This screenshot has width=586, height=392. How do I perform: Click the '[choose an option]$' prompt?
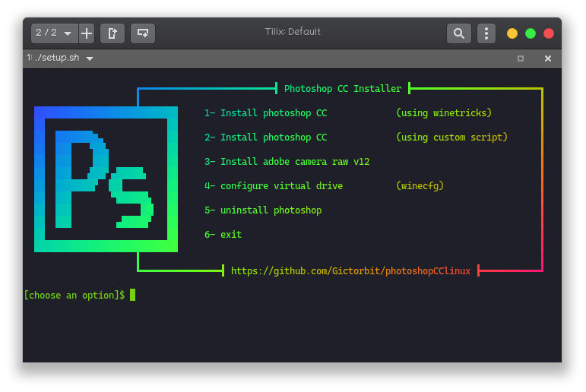74,296
